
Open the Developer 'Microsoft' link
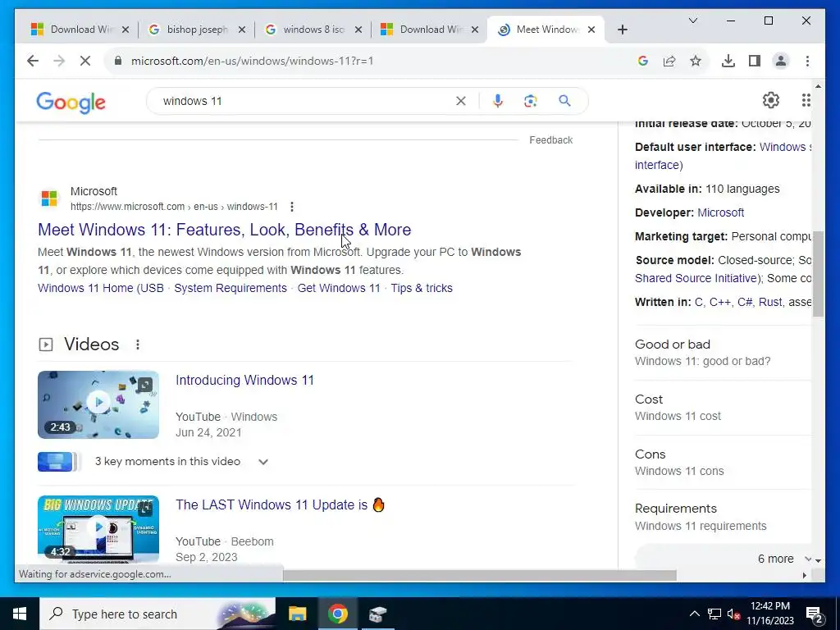click(x=720, y=212)
